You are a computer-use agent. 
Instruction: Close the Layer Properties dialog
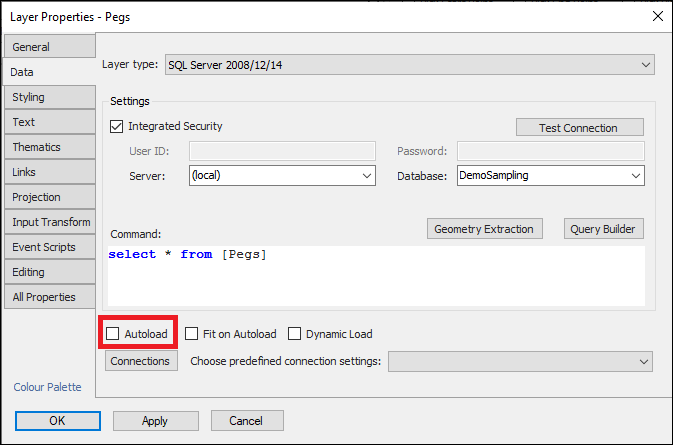[x=655, y=16]
